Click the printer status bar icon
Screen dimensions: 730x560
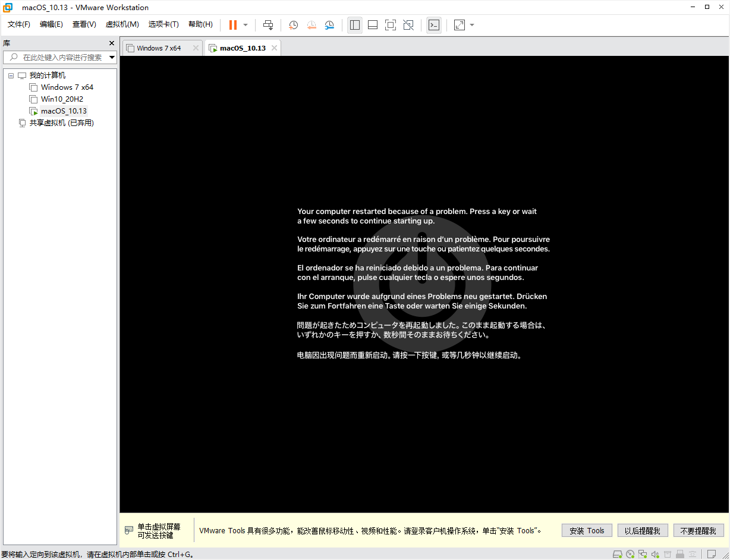click(668, 554)
